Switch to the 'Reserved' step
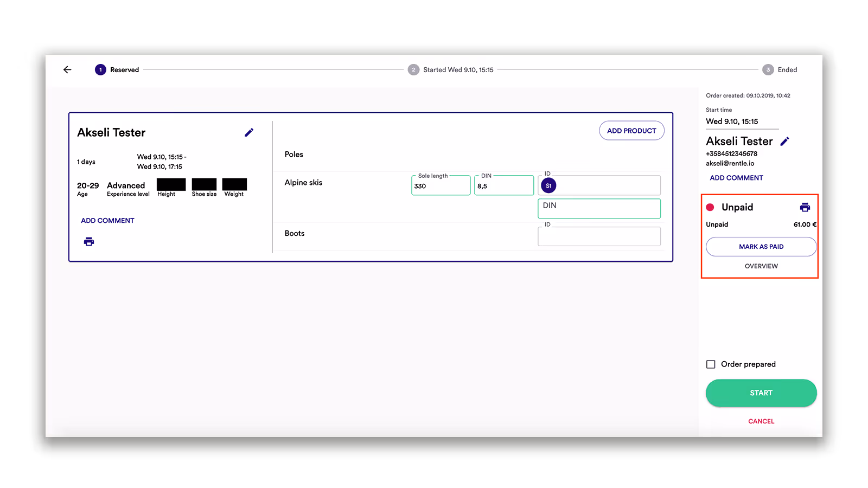This screenshot has height=488, width=868. pyautogui.click(x=100, y=69)
